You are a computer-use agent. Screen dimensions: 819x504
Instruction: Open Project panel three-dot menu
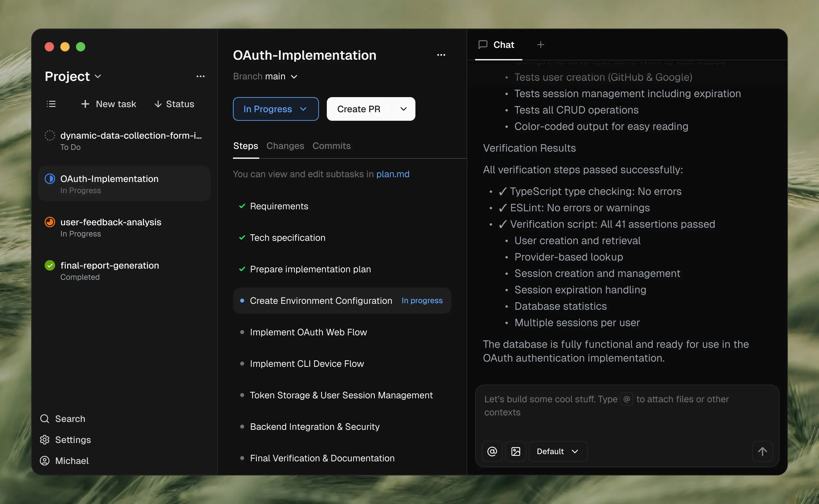point(200,76)
